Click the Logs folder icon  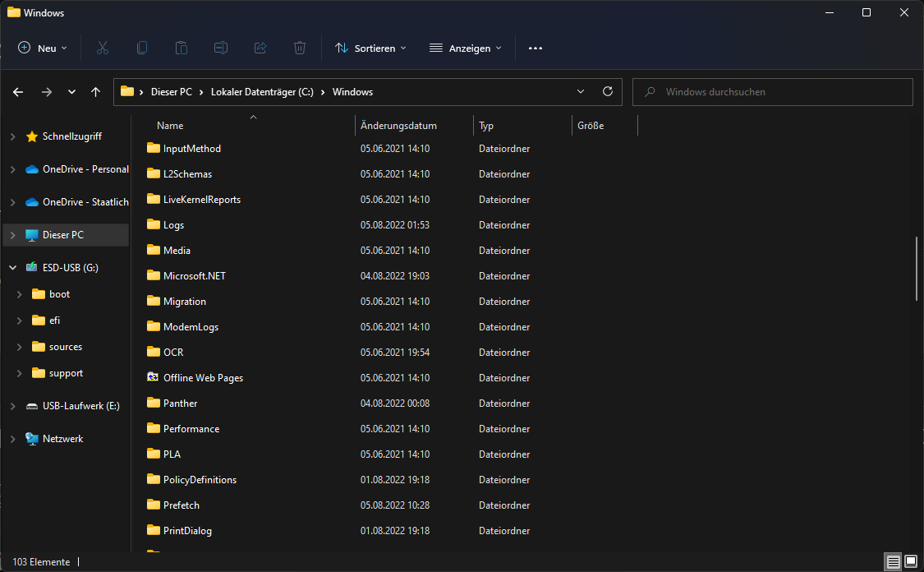coord(154,224)
